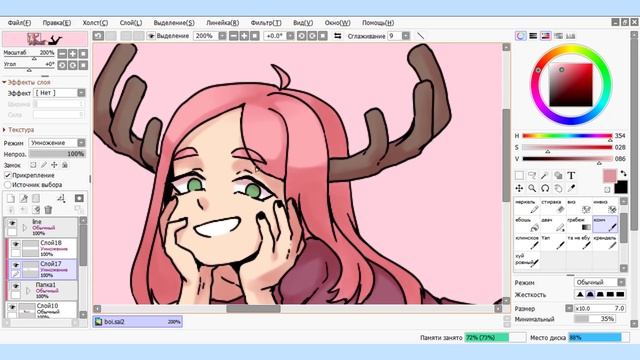Open the "Холст" menu

[x=95, y=23]
